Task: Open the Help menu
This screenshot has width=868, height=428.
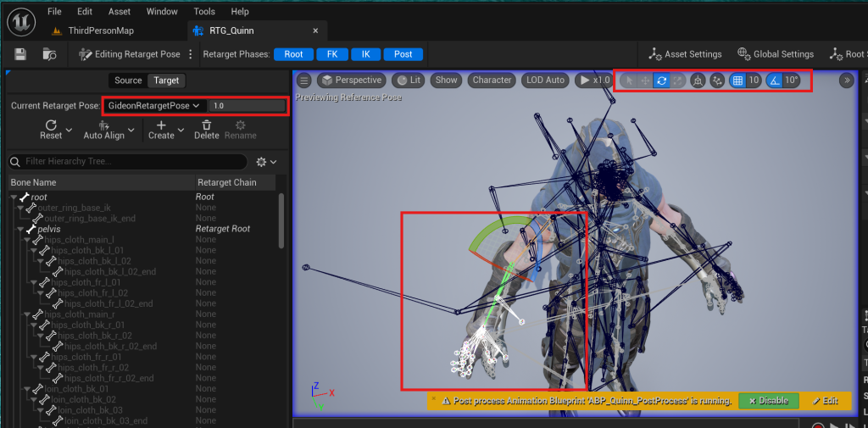Action: [x=240, y=12]
